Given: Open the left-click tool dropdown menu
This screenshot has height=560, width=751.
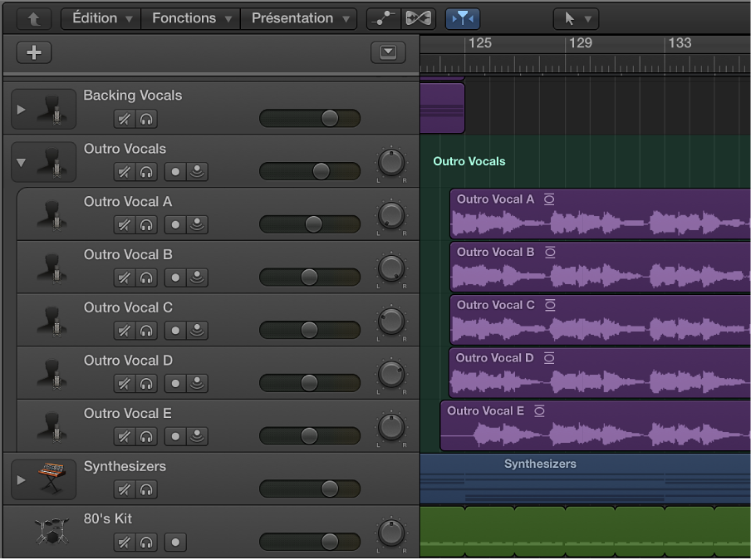Looking at the screenshot, I should coord(576,18).
